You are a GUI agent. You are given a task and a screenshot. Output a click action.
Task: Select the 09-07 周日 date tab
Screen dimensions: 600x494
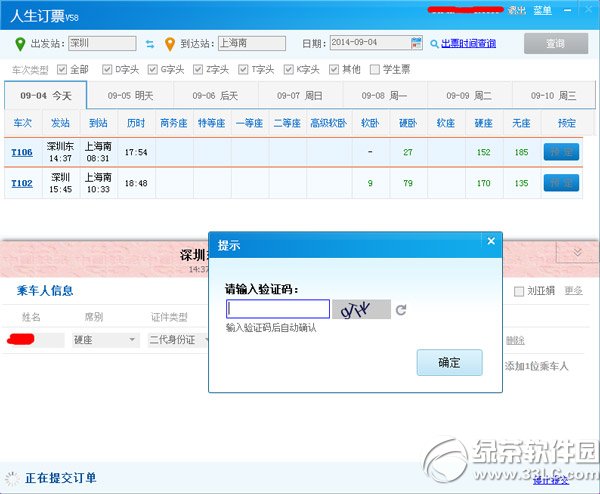tap(299, 96)
